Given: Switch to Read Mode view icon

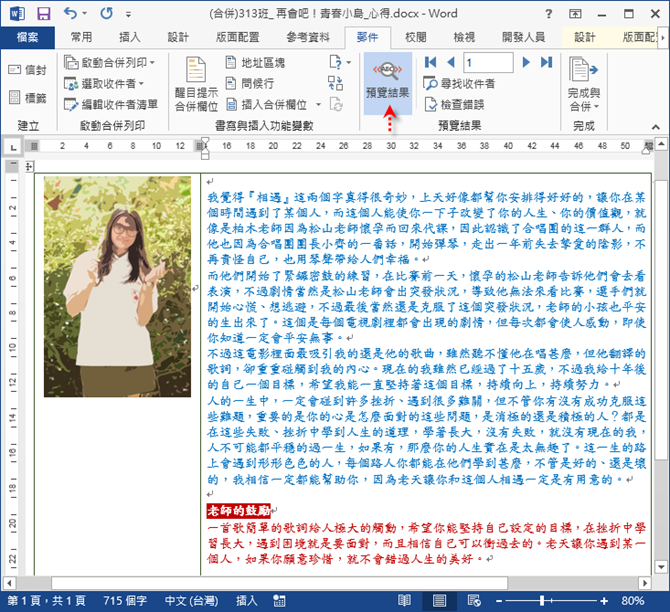Looking at the screenshot, I should (404, 601).
